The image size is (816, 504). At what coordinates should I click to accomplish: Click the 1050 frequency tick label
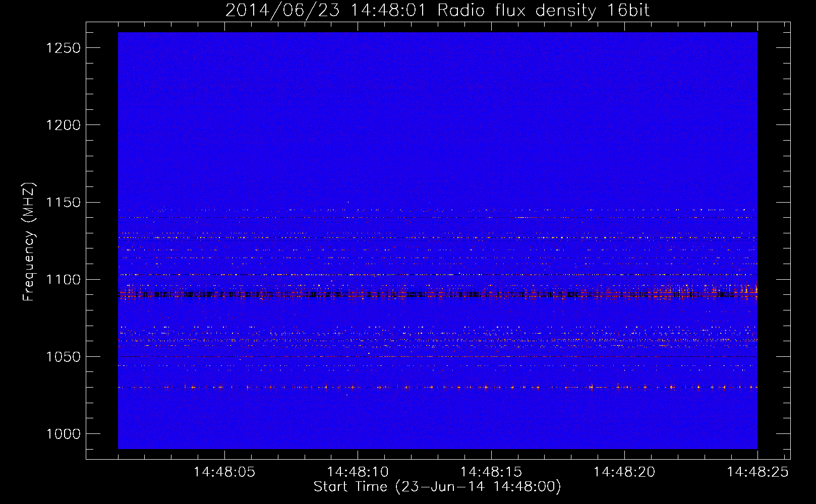point(63,357)
